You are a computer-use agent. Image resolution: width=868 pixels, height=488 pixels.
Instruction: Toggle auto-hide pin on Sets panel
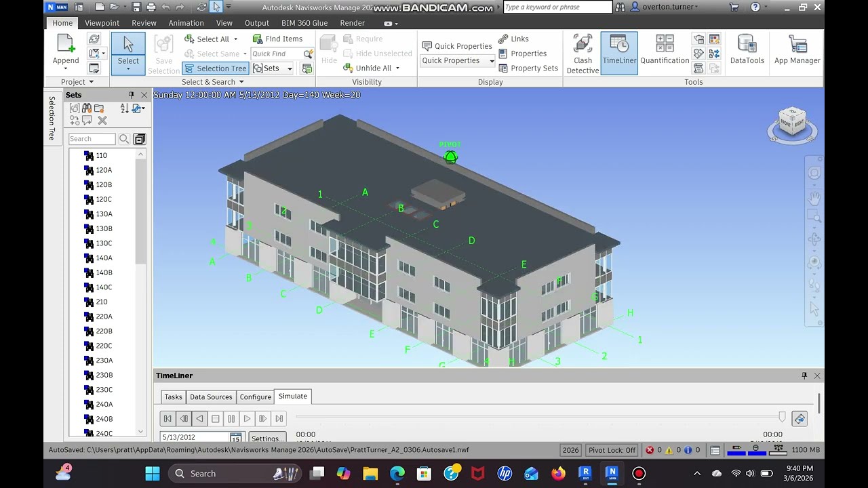click(132, 95)
